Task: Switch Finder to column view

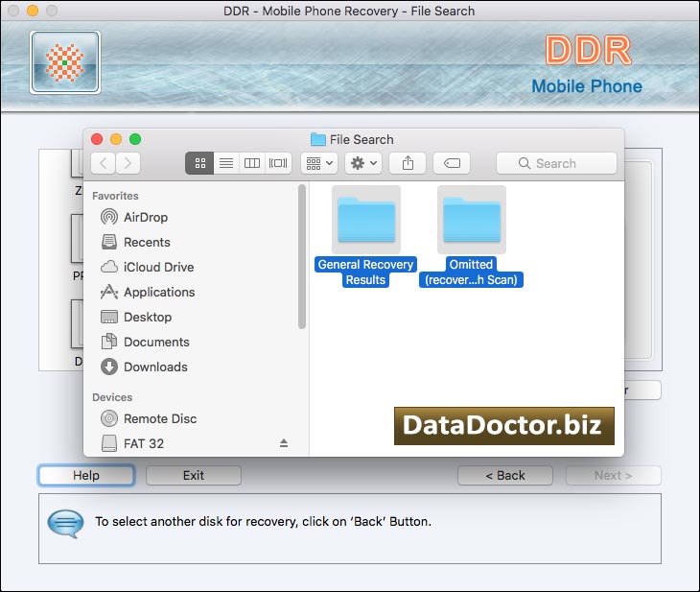Action: pos(252,163)
